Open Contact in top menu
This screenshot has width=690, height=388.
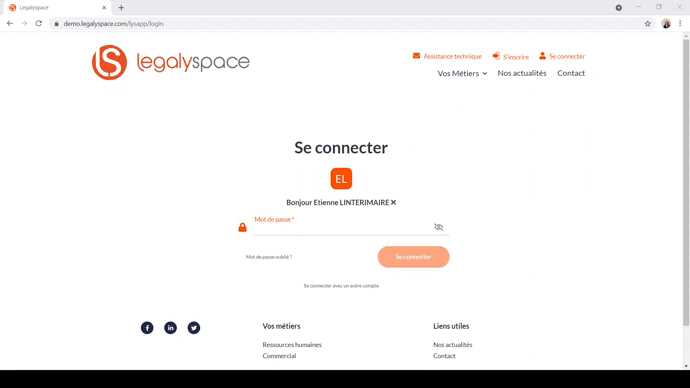[x=571, y=73]
